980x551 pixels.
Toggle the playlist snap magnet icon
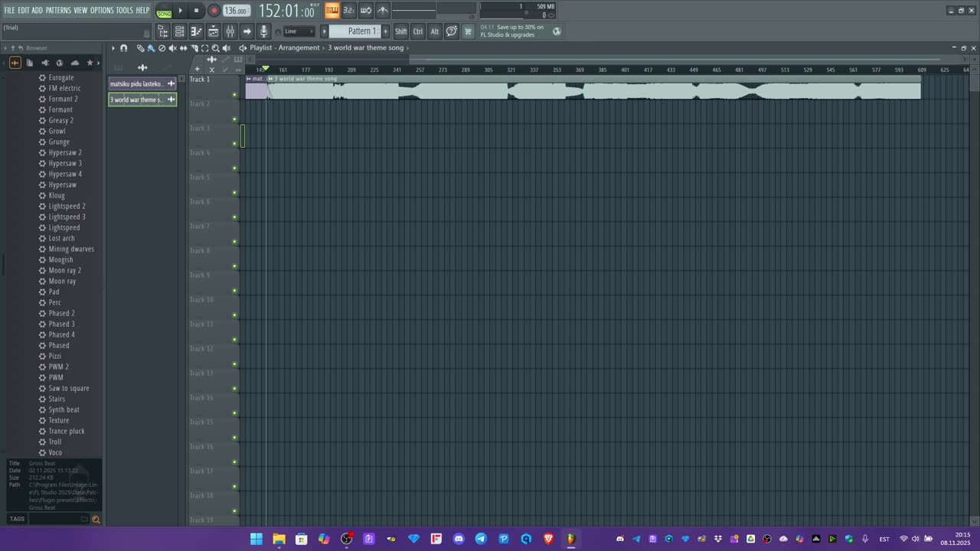123,48
